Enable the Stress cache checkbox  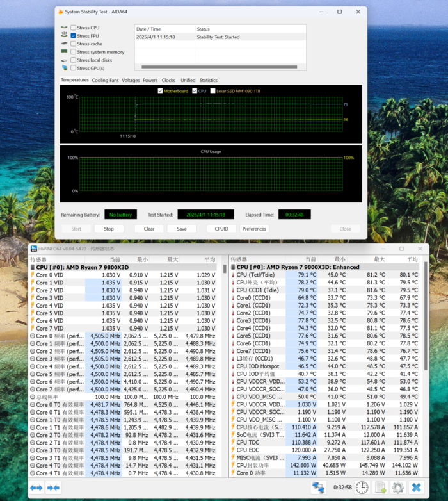tap(74, 44)
